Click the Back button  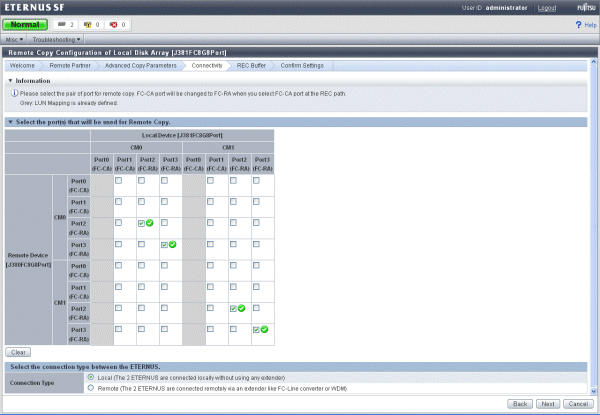pos(520,404)
